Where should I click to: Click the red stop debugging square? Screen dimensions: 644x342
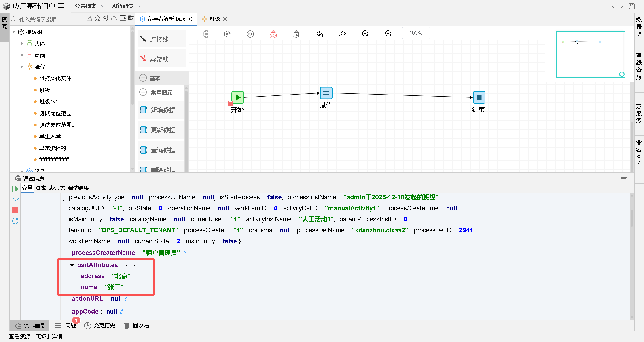15,210
